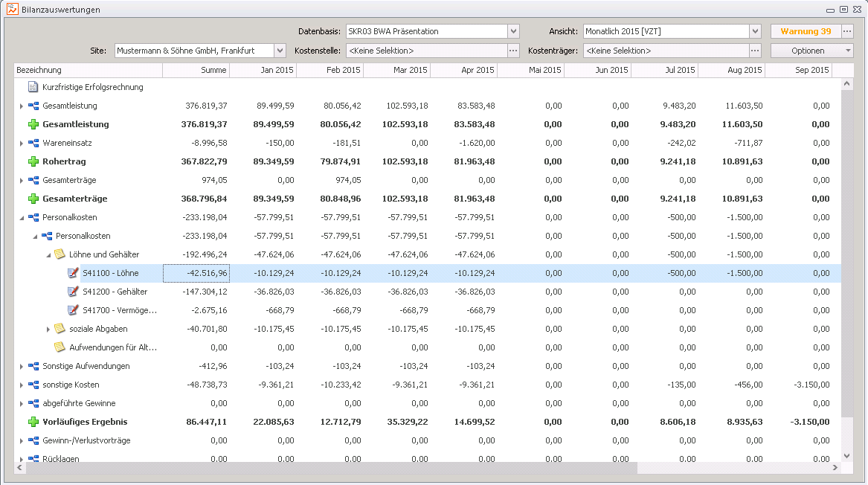Click the account icon for S41200 - Gehälter

[73, 292]
